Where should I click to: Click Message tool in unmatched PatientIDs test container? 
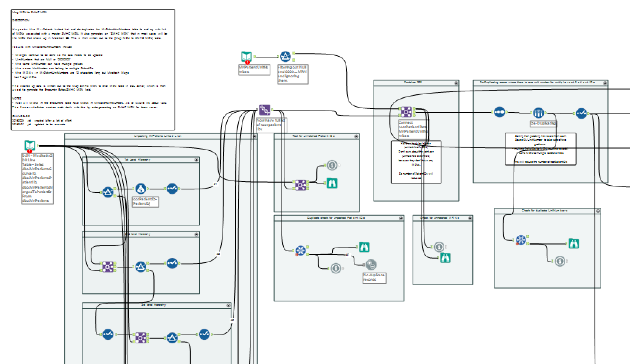332,166
